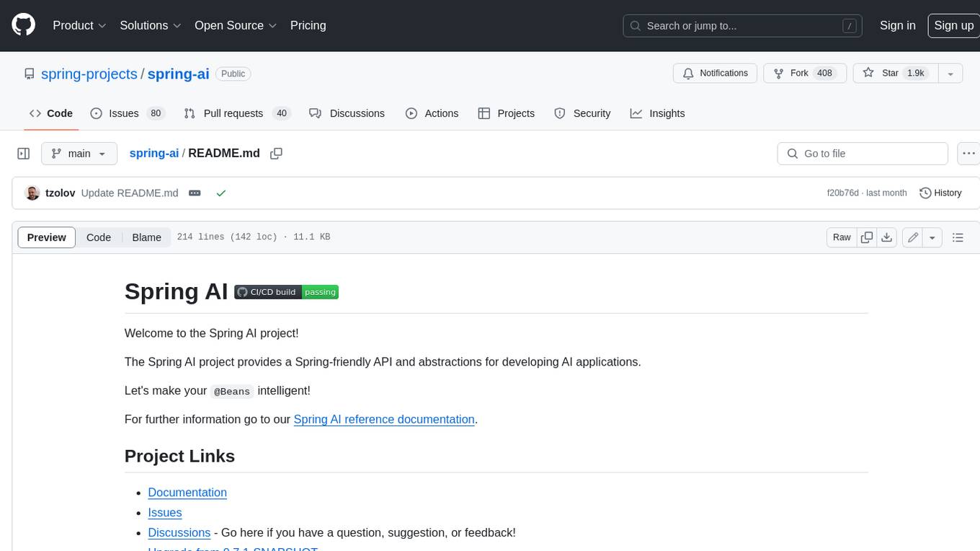980x551 pixels.
Task: Open the GitHub home logo
Action: point(23,25)
